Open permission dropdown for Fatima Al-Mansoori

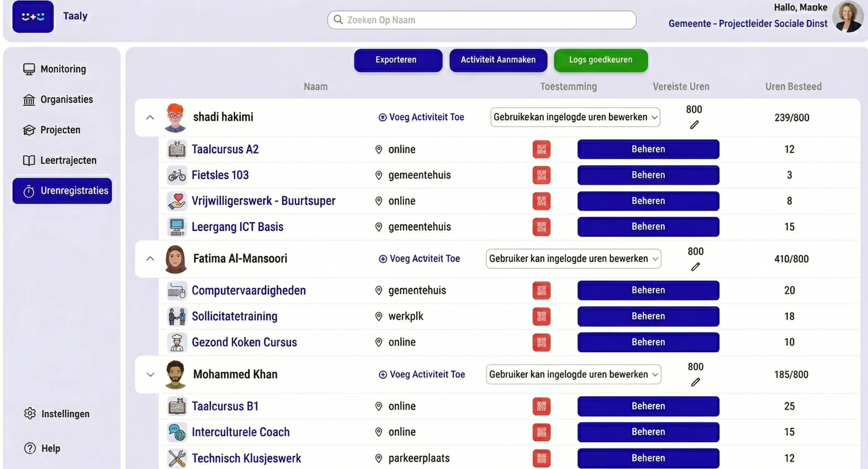pos(573,259)
